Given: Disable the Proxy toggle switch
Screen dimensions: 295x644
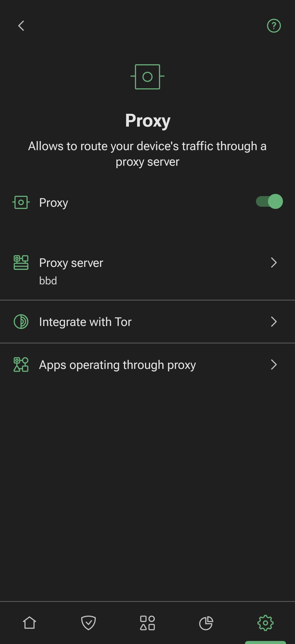Looking at the screenshot, I should [x=269, y=202].
